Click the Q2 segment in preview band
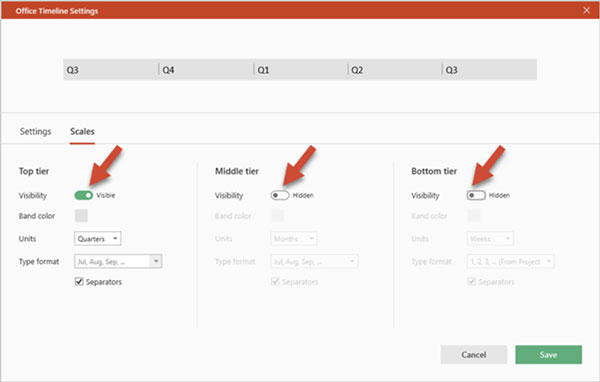600x382 pixels. [x=395, y=70]
